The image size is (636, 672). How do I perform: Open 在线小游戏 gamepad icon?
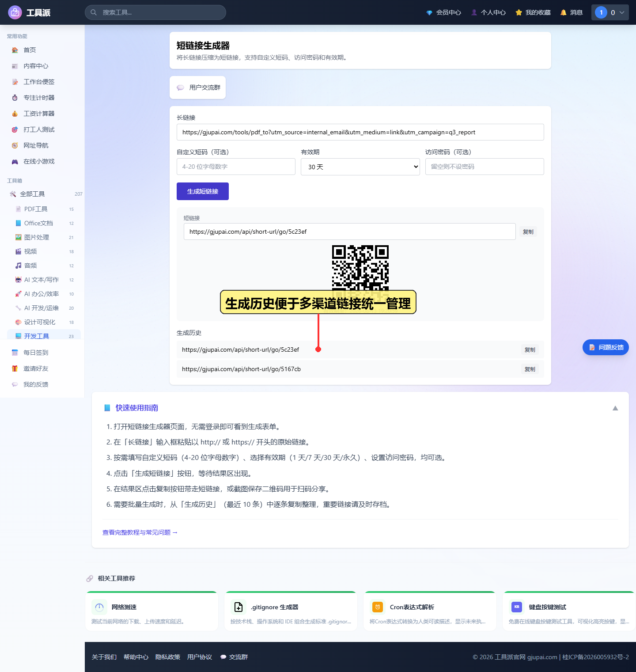click(x=15, y=161)
